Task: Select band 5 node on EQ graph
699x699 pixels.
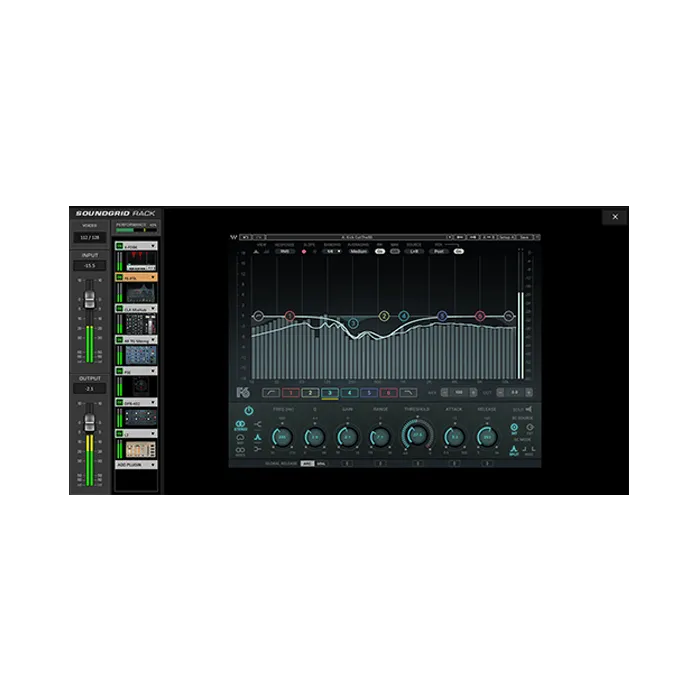Action: click(x=442, y=316)
